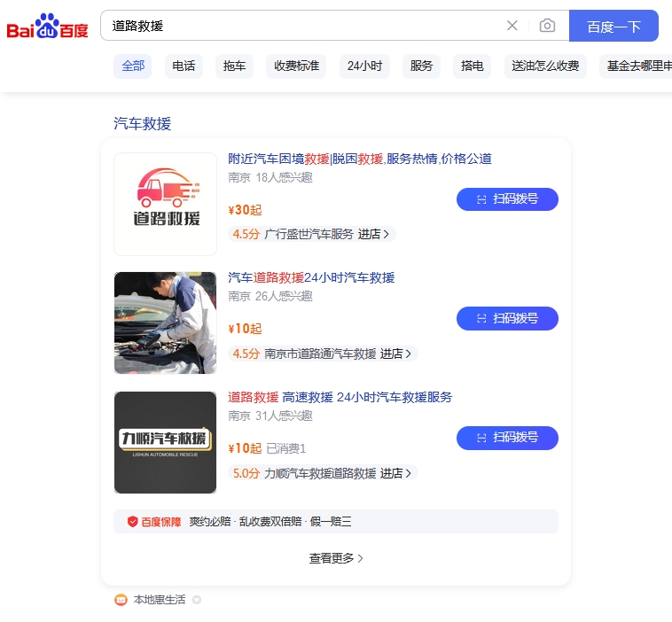Select the 服务 filter tab
The width and height of the screenshot is (672, 622).
click(421, 66)
